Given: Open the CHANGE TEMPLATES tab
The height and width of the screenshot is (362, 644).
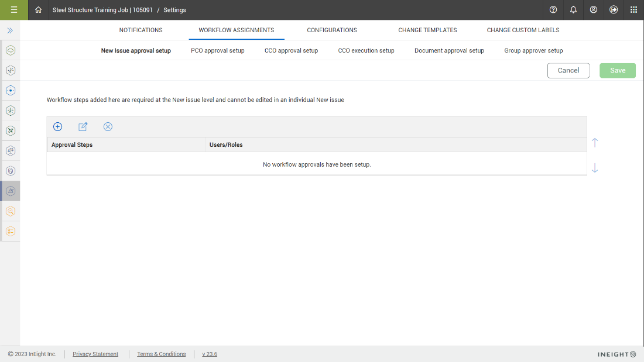Looking at the screenshot, I should click(x=427, y=30).
